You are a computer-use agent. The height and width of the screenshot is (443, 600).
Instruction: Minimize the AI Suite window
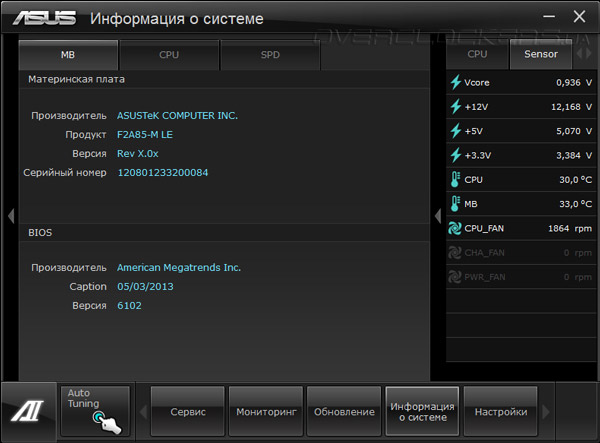coord(549,16)
